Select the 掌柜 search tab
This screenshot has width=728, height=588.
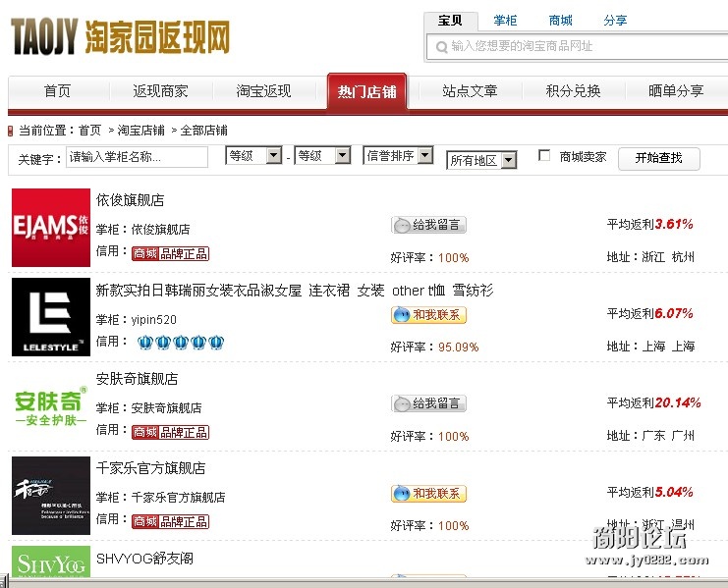tap(505, 21)
